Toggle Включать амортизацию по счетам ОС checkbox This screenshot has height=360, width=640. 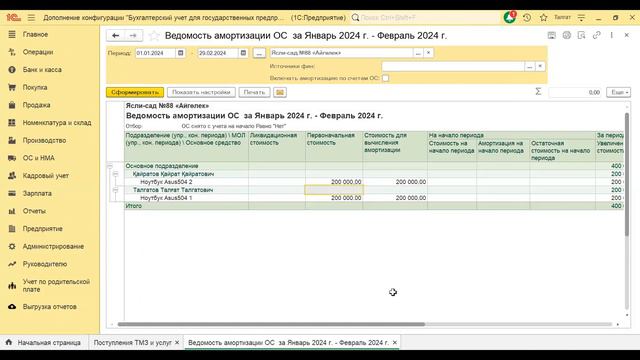click(x=385, y=78)
